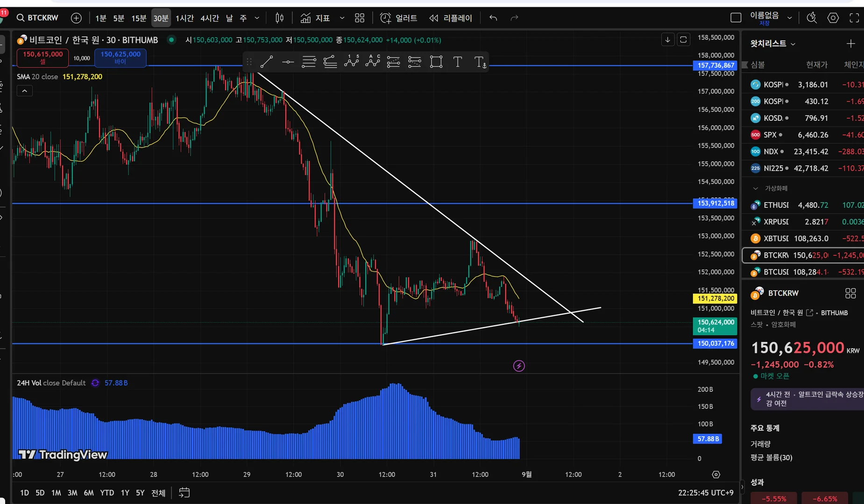Select the rectangle shape tool
The width and height of the screenshot is (864, 504).
436,62
